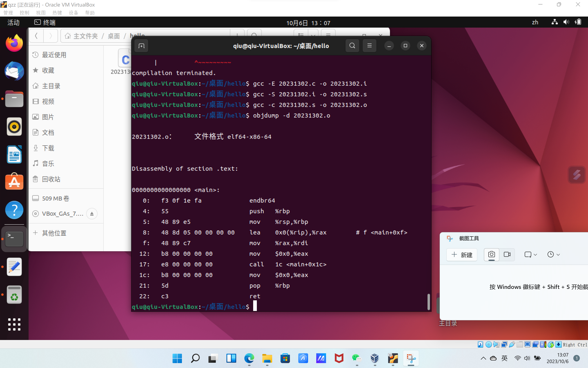The width and height of the screenshot is (588, 368).
Task: Open 视频 in the Files sidebar
Action: (x=66, y=101)
